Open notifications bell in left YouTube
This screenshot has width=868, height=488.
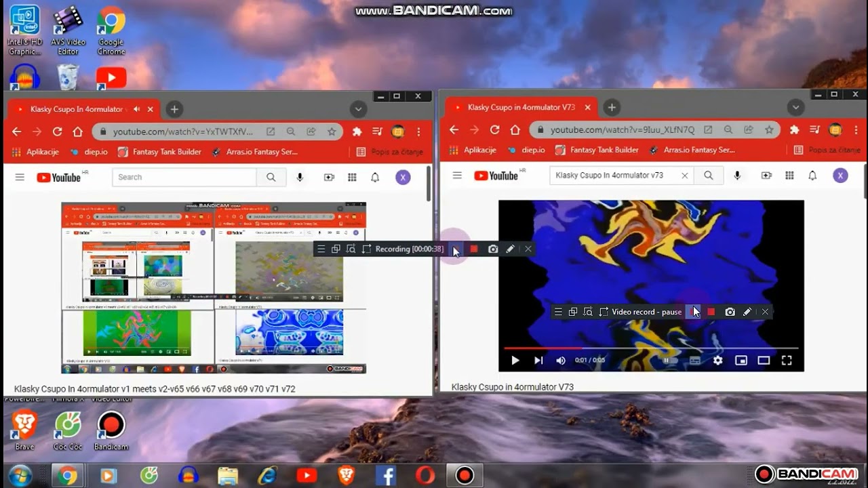375,177
